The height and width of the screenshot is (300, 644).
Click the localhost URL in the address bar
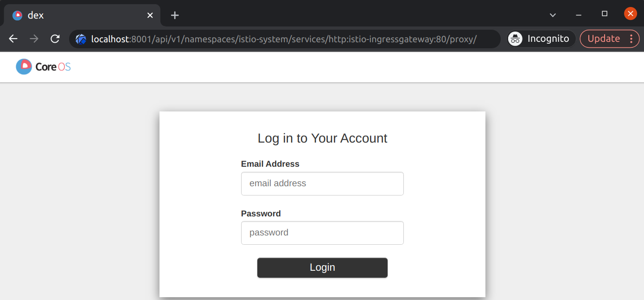[x=283, y=39]
